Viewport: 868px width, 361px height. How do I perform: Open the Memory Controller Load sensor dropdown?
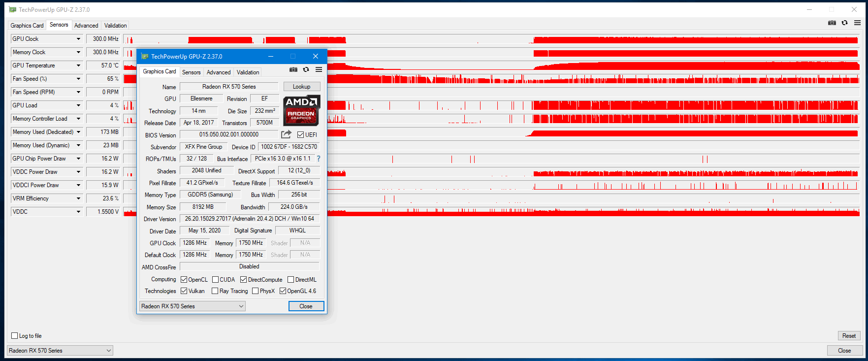78,119
